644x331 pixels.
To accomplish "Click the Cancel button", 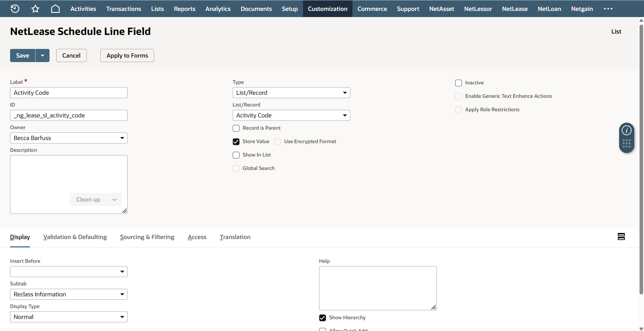I will [x=71, y=56].
